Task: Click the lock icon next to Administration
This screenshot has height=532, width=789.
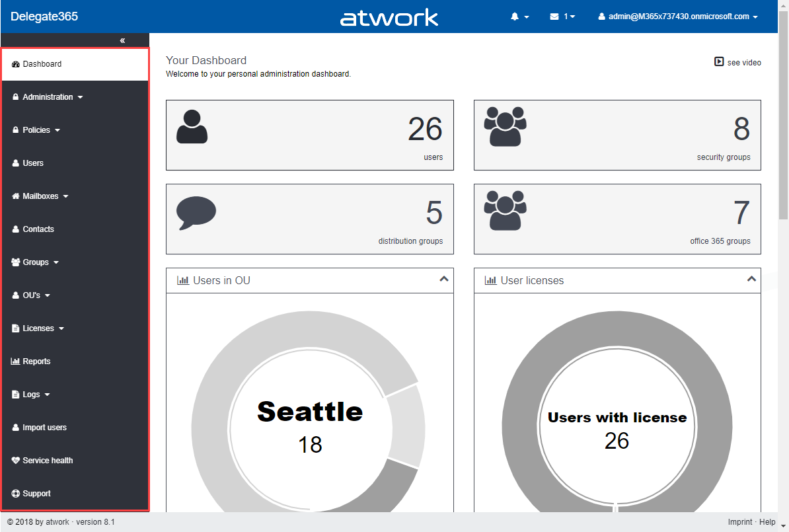Action: coord(16,96)
